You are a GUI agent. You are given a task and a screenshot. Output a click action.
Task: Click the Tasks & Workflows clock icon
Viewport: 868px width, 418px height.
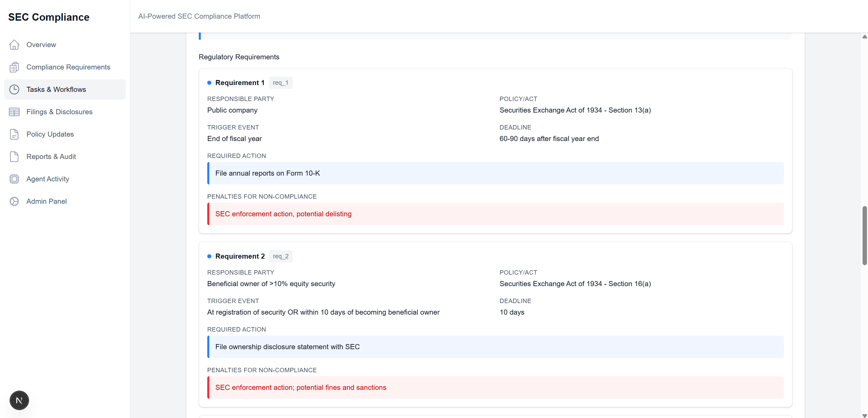point(14,89)
